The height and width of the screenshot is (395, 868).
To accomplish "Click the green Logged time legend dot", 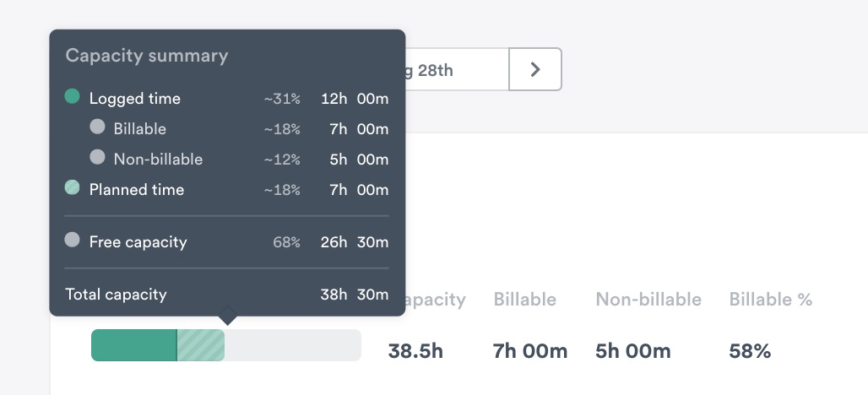I will (73, 97).
